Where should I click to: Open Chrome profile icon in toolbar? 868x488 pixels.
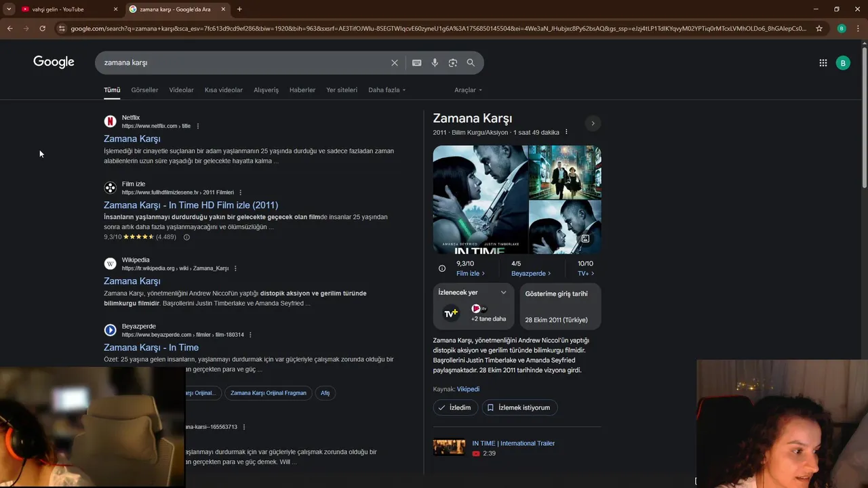pyautogui.click(x=842, y=28)
